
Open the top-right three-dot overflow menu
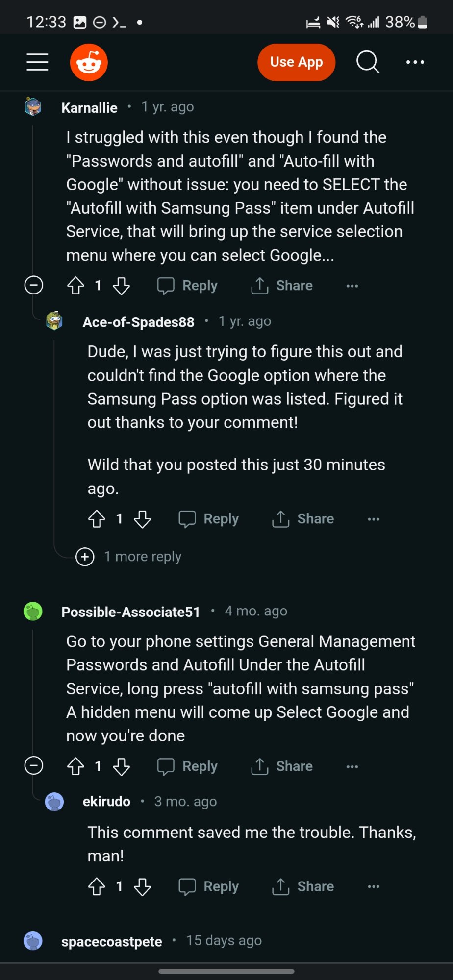pyautogui.click(x=415, y=62)
